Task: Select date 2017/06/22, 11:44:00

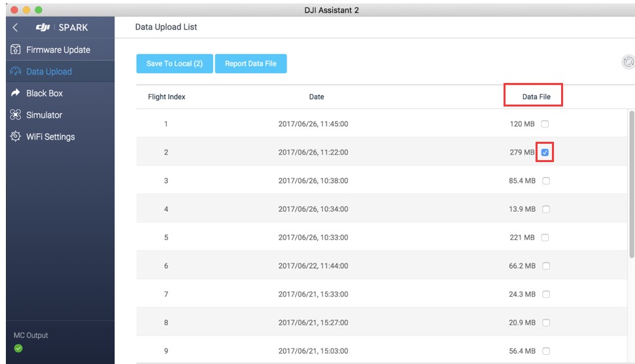Action: pos(313,265)
